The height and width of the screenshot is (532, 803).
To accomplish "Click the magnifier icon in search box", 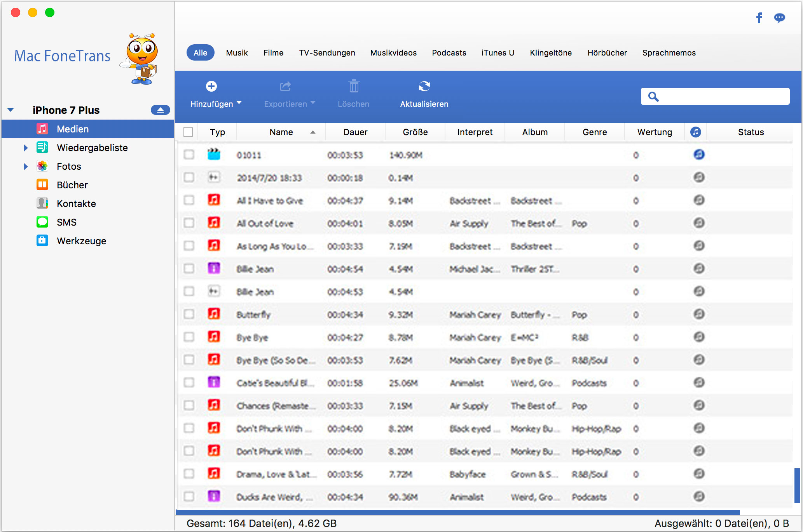I will click(x=653, y=96).
